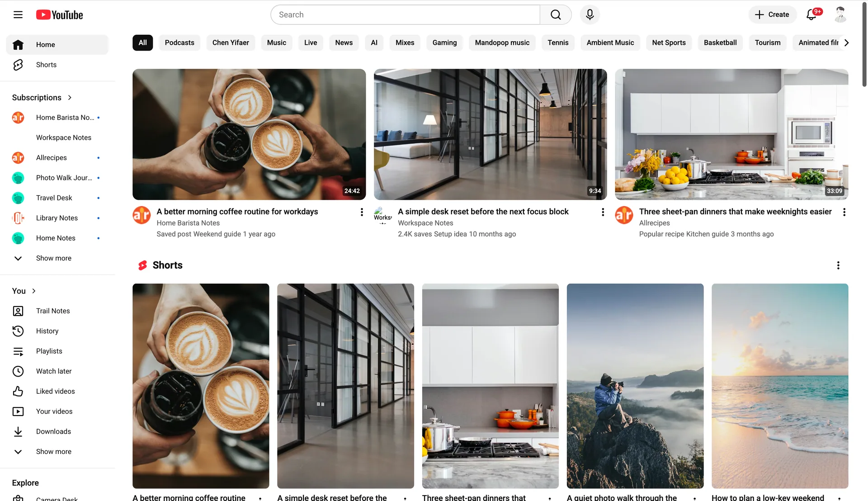This screenshot has height=501, width=868.
Task: Open Trail Notes channel in sidebar
Action: click(57, 311)
